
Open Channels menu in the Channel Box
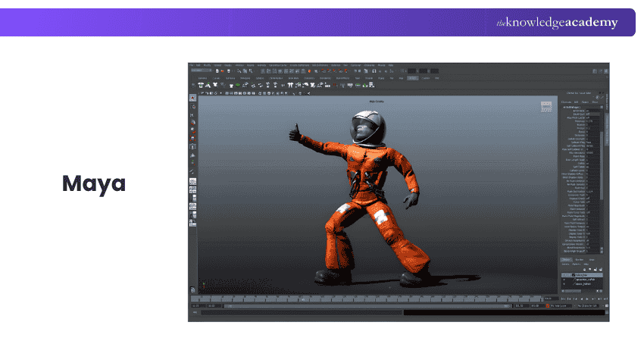click(x=567, y=102)
